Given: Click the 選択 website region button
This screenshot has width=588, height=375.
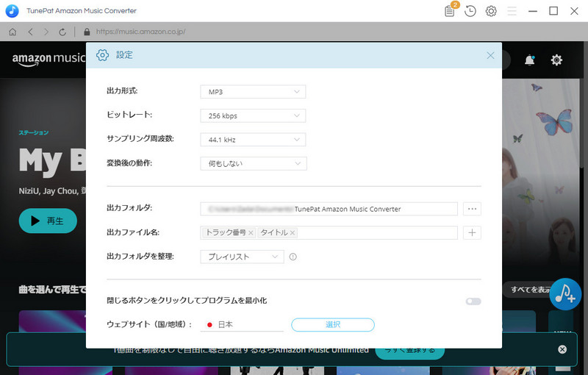Looking at the screenshot, I should pyautogui.click(x=333, y=324).
